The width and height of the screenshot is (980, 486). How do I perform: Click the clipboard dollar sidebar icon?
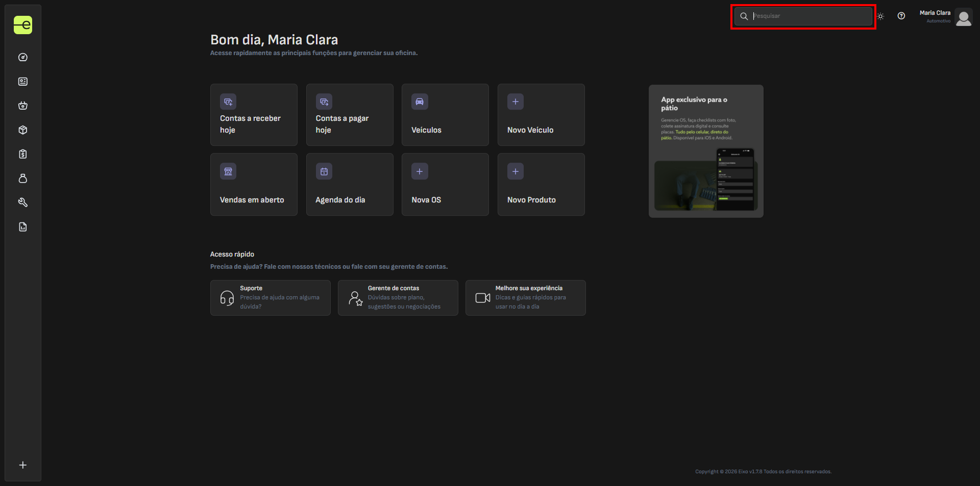(23, 154)
